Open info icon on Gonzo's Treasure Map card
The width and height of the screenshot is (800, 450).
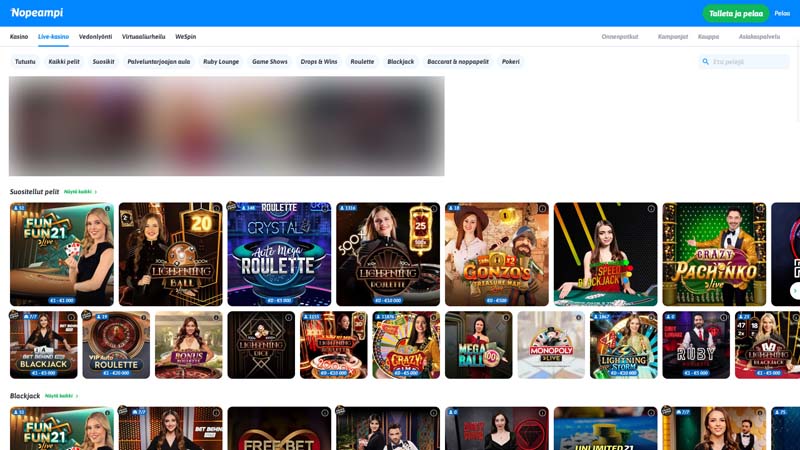click(542, 209)
